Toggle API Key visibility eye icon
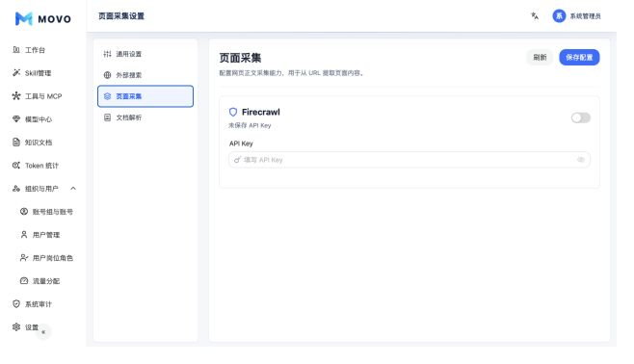Screen dimensions: 634x364 point(581,160)
